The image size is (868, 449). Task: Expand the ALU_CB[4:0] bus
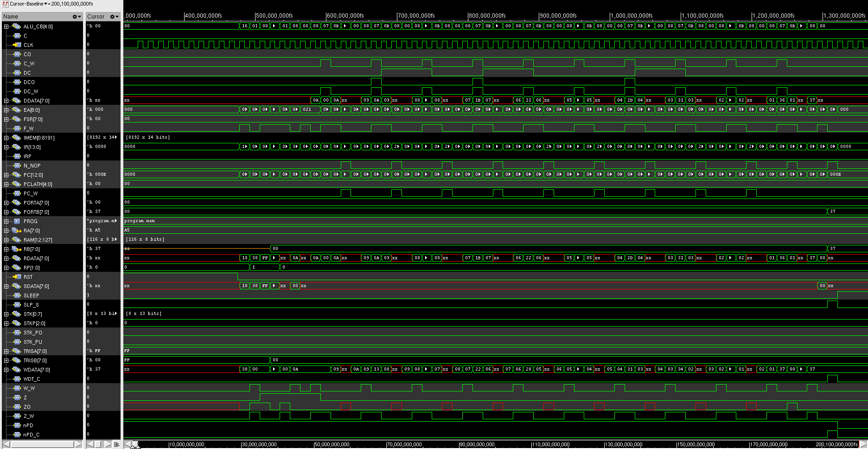pos(6,26)
